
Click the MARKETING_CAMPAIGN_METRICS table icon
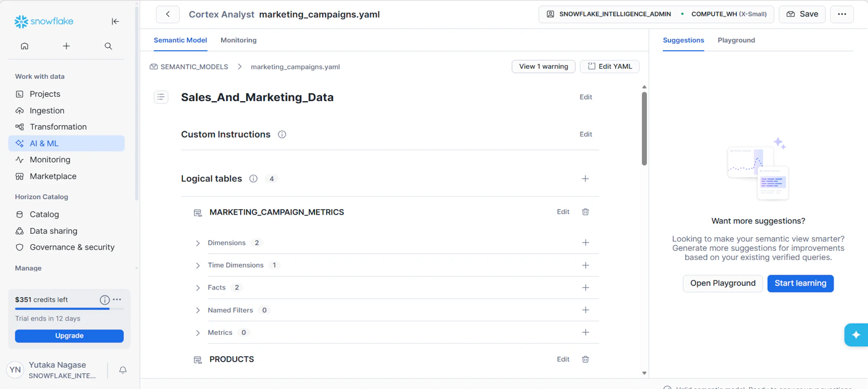click(x=198, y=213)
